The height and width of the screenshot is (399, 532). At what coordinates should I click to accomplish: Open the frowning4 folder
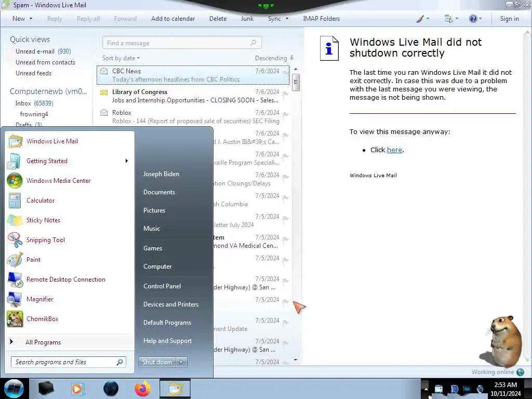(34, 114)
